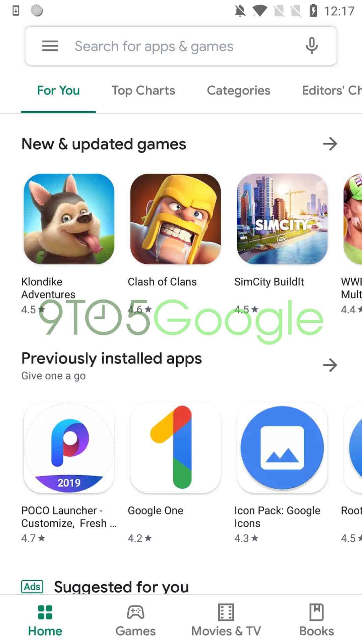This screenshot has height=644, width=362.
Task: Open the hamburger navigation menu
Action: pos(50,46)
